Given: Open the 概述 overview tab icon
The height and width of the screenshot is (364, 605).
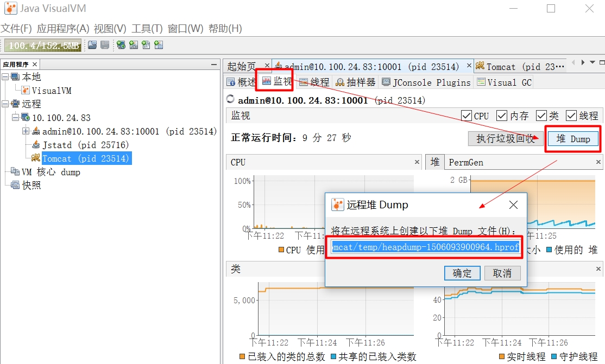Looking at the screenshot, I should point(231,82).
